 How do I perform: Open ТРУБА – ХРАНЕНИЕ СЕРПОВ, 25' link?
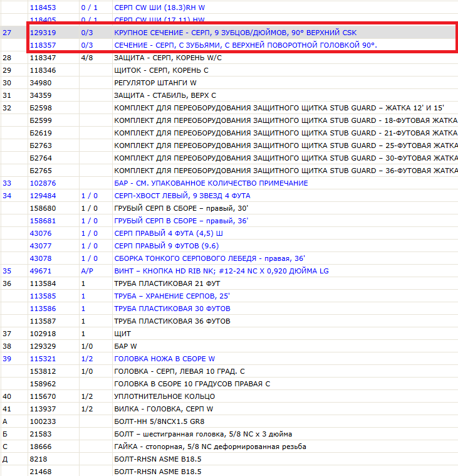[x=172, y=296]
